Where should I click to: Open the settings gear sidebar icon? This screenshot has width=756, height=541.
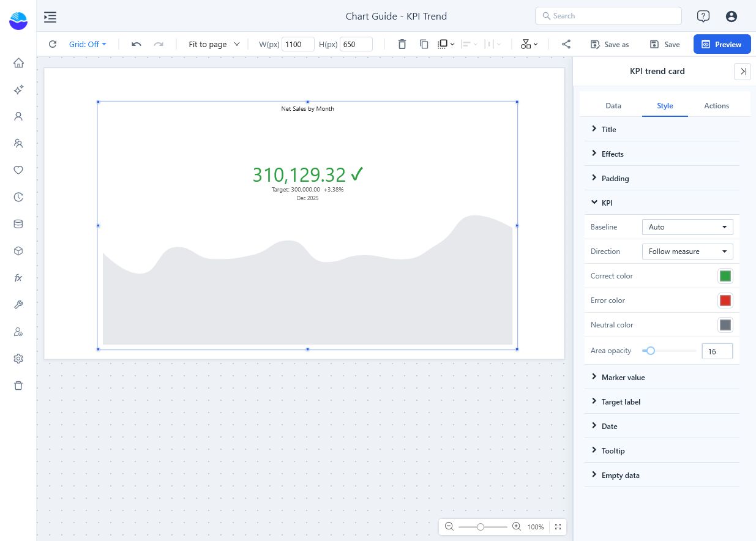18,359
